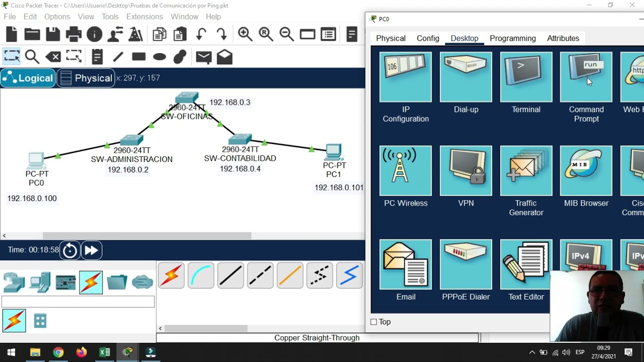644x362 pixels.
Task: Reset workspace zoom level
Action: click(x=266, y=34)
